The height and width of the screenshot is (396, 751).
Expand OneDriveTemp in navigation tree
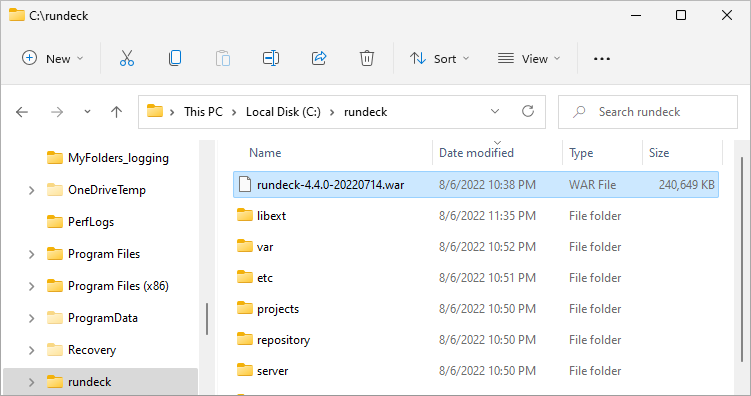[32, 190]
